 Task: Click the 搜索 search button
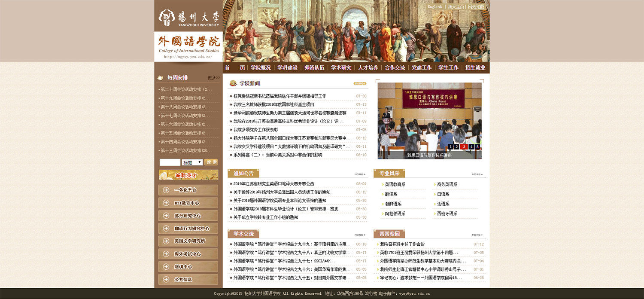click(211, 162)
